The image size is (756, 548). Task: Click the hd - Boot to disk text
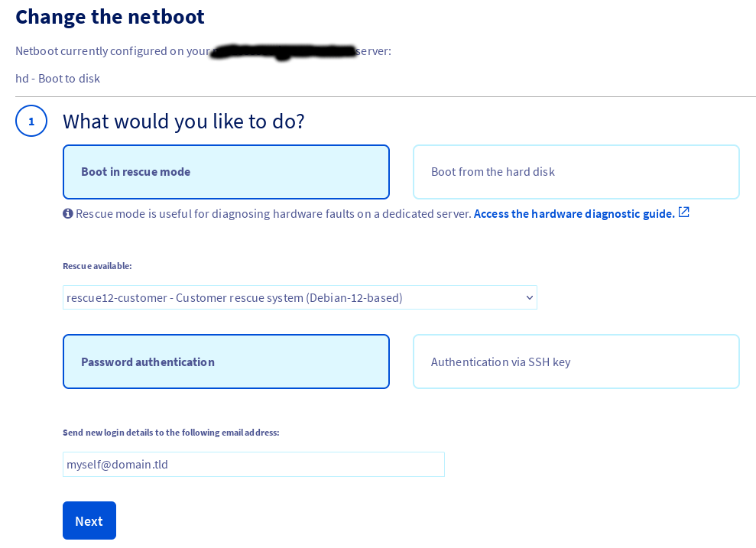(x=58, y=79)
